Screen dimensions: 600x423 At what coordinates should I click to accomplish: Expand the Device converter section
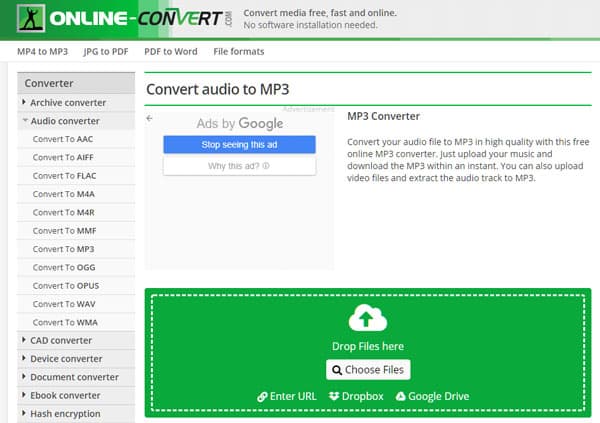tap(76, 359)
